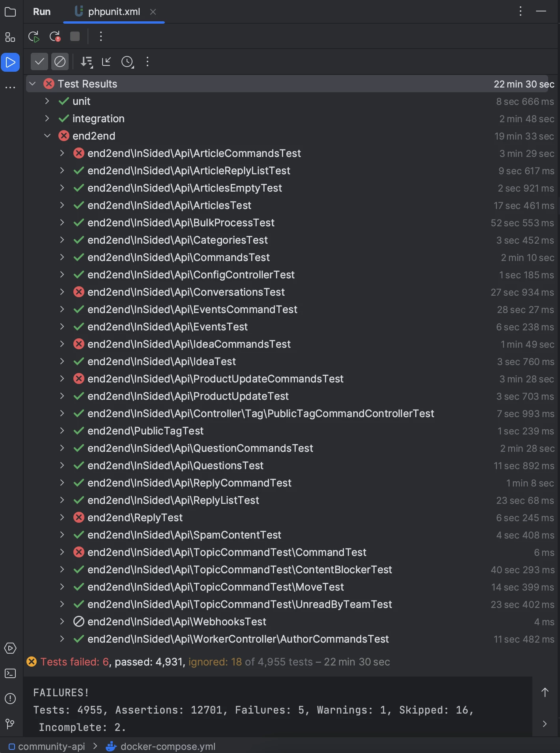This screenshot has width=560, height=753.
Task: Open the Terminal tool window
Action: [x=10, y=673]
